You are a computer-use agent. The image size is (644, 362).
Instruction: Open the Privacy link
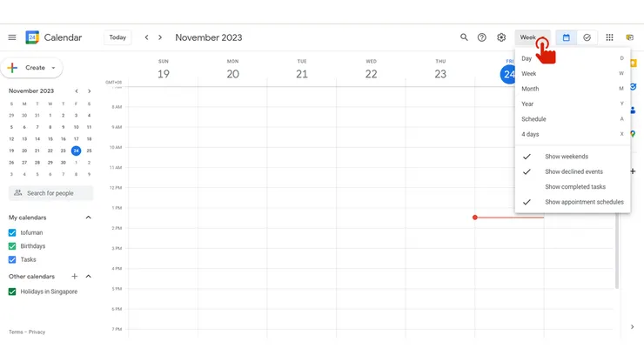point(37,332)
